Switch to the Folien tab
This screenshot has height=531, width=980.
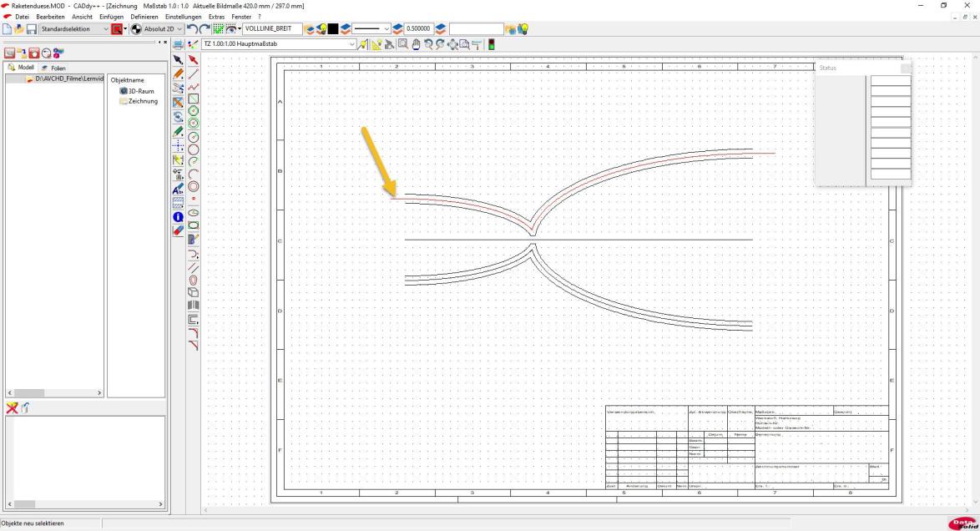point(54,68)
